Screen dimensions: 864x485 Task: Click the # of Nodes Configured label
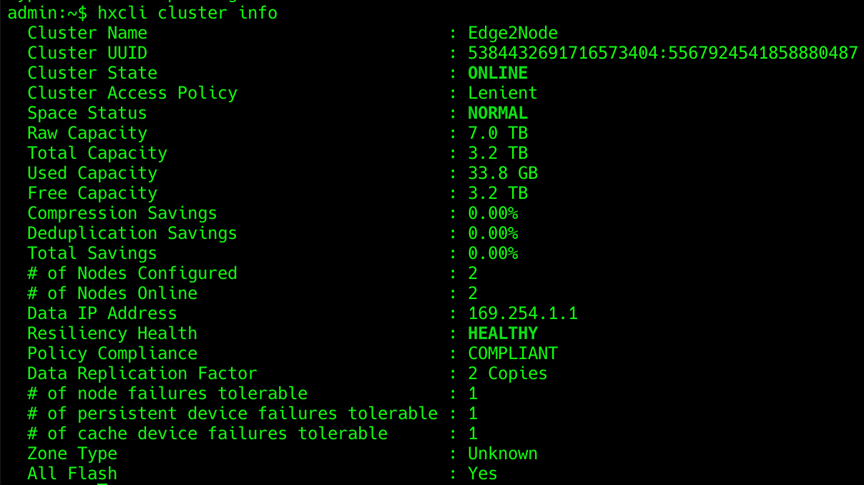[132, 273]
